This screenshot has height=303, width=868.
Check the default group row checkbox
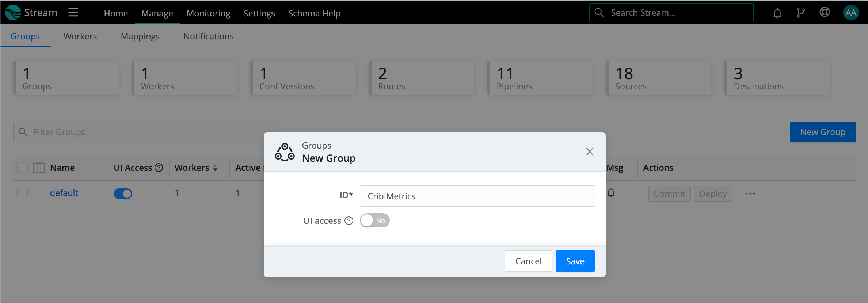click(x=23, y=193)
